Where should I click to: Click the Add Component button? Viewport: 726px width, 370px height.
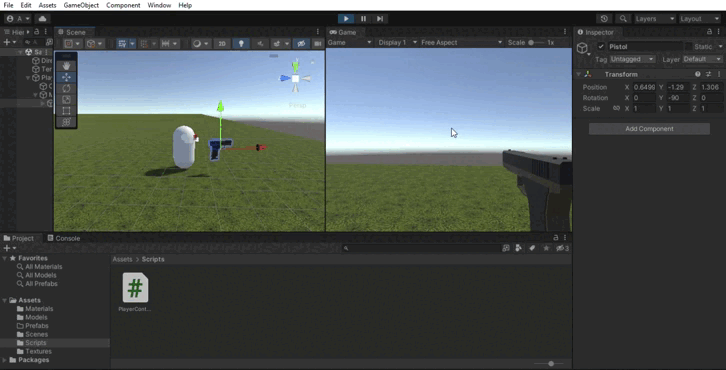pos(649,129)
